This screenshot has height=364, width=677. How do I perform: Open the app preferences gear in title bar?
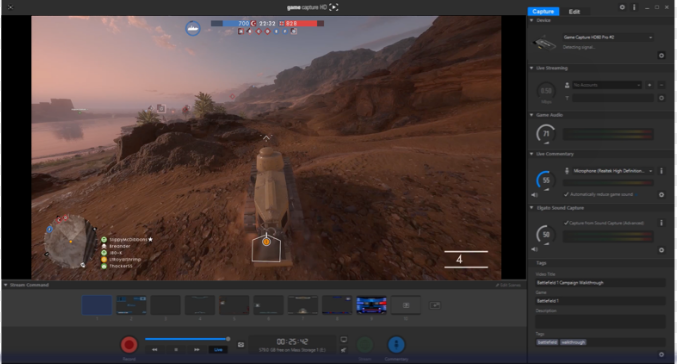click(622, 7)
